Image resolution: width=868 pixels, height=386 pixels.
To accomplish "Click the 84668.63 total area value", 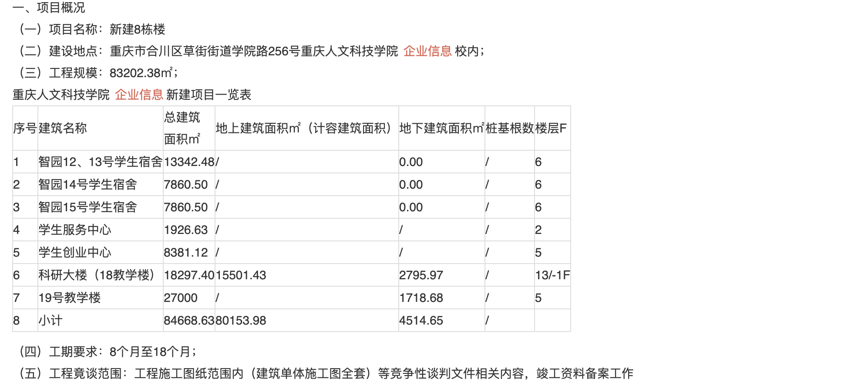I will coord(189,321).
